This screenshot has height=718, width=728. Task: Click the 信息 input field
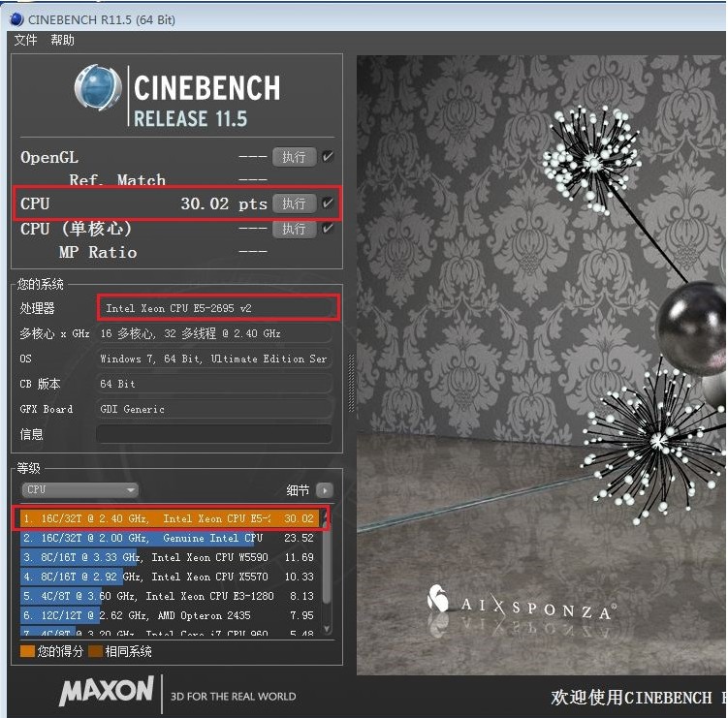click(214, 434)
